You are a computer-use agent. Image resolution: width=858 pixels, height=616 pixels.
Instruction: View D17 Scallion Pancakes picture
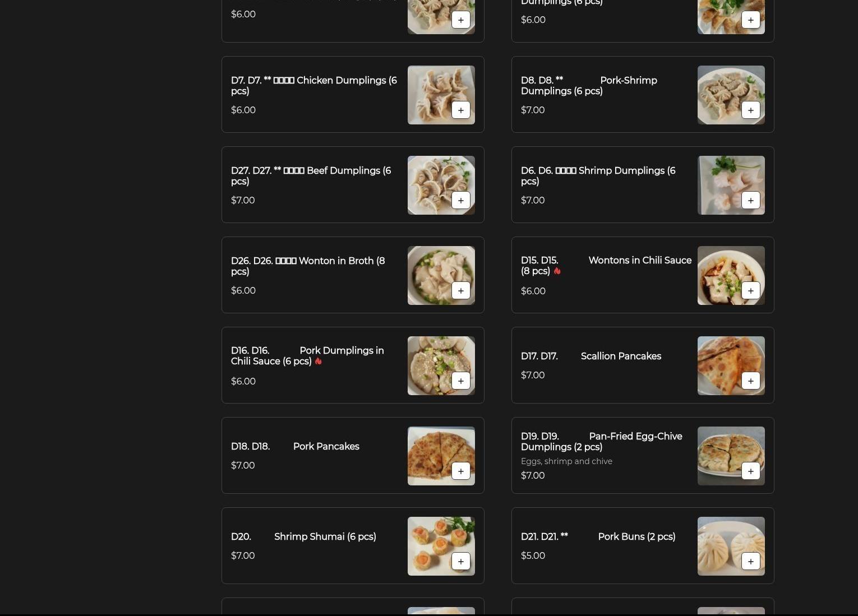[x=731, y=365]
